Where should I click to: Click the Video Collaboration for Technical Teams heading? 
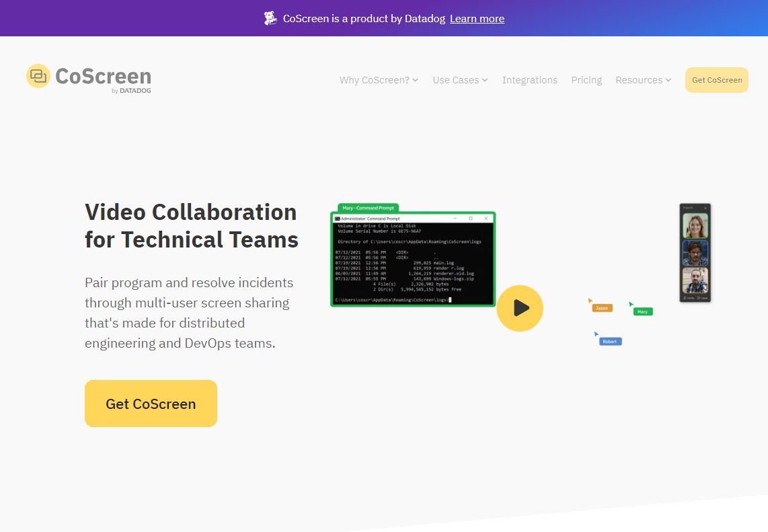(192, 226)
